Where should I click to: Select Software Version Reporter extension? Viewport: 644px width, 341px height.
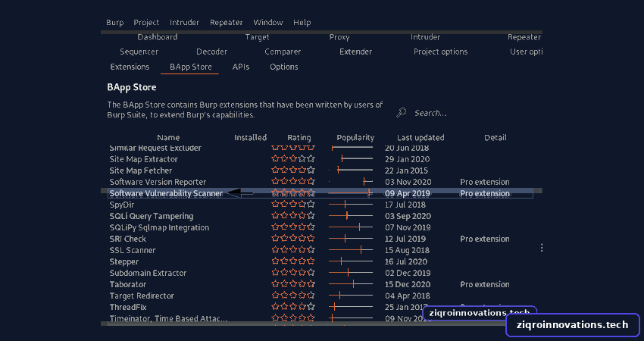tap(320, 182)
